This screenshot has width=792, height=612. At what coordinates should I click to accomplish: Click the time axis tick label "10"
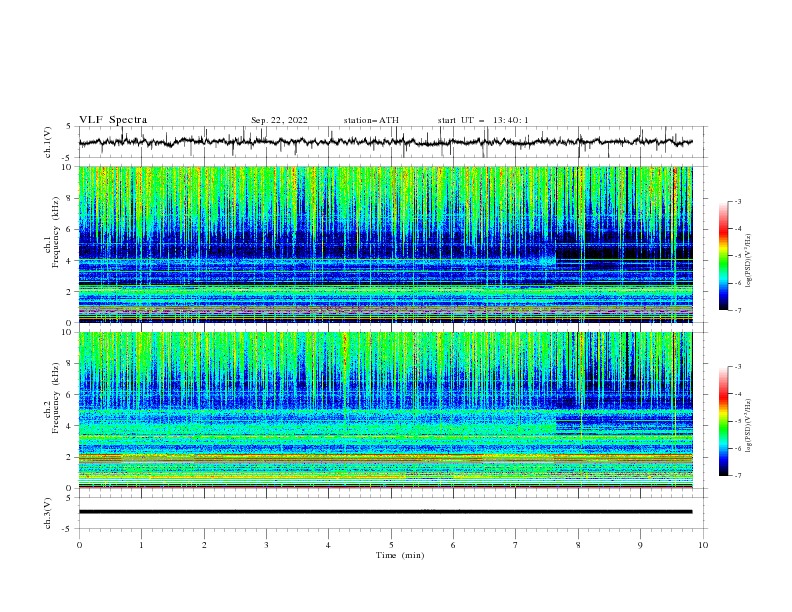(x=703, y=545)
